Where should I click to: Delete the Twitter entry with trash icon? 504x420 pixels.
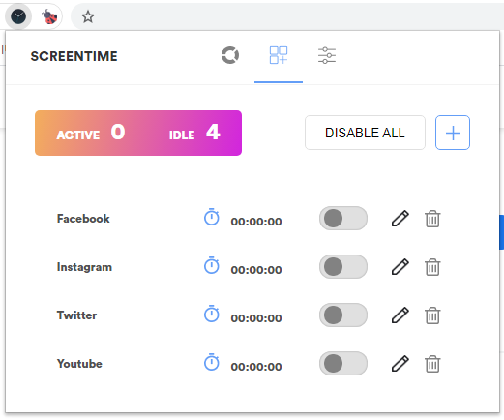[x=432, y=315]
